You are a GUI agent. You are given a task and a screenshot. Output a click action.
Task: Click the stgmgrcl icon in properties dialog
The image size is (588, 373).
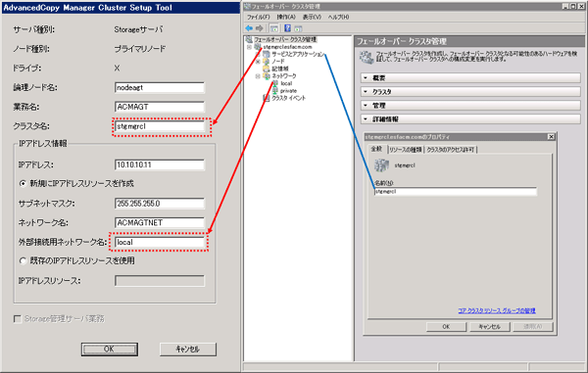coord(382,165)
